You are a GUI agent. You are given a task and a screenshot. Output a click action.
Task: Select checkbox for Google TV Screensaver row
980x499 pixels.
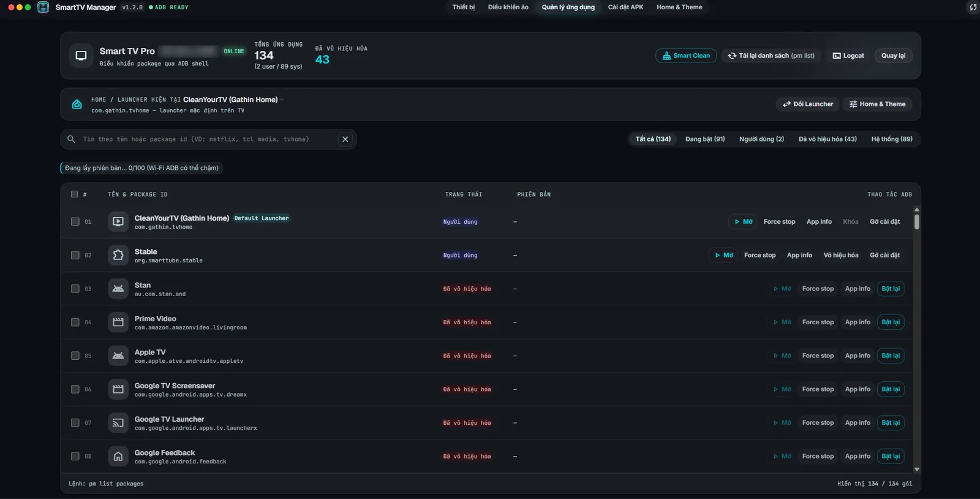pyautogui.click(x=75, y=389)
